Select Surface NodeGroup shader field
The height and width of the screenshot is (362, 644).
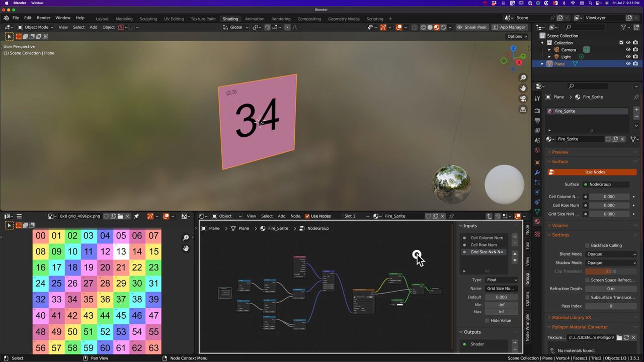[606, 185]
